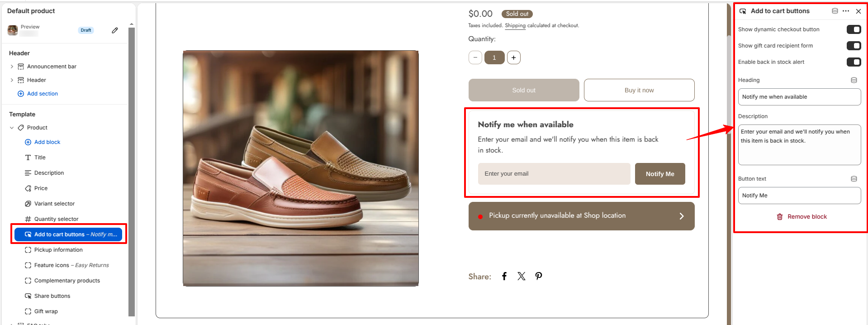Click the Enter your email field

(x=554, y=174)
